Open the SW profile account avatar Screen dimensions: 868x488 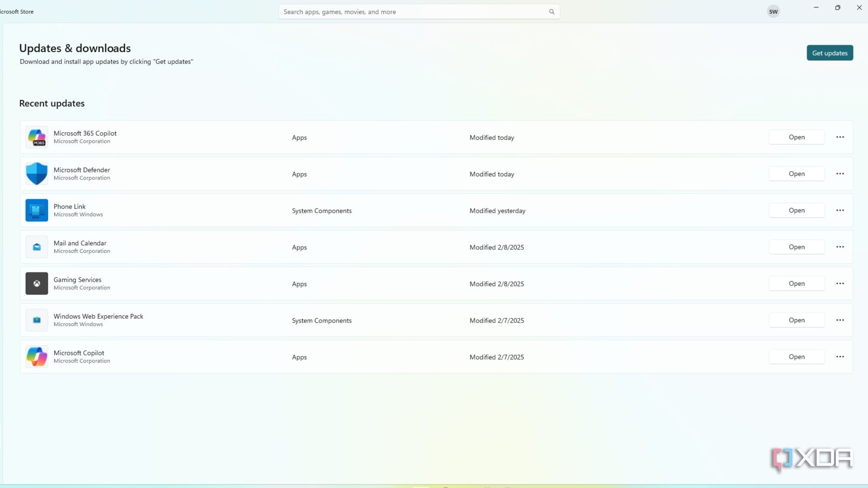point(774,11)
